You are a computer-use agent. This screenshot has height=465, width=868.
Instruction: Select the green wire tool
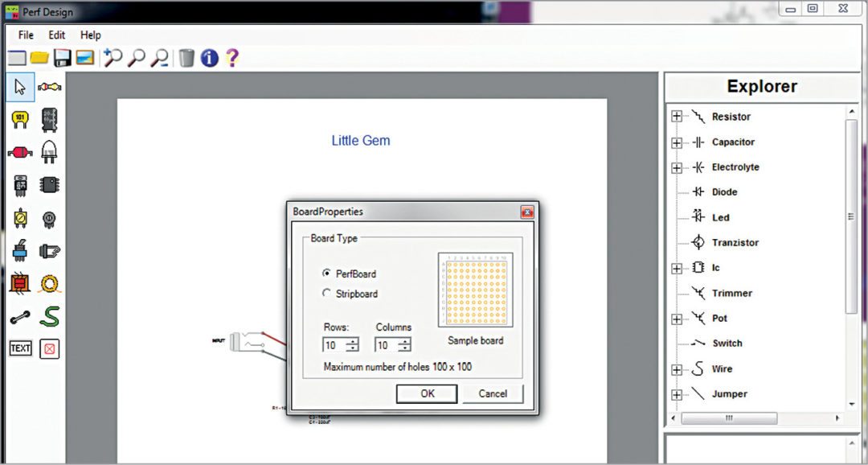50,317
